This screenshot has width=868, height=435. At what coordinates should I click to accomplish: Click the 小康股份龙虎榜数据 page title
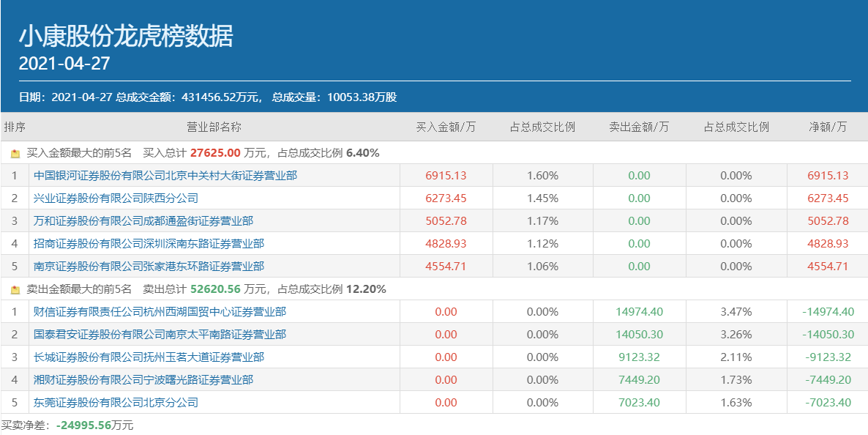[x=126, y=36]
